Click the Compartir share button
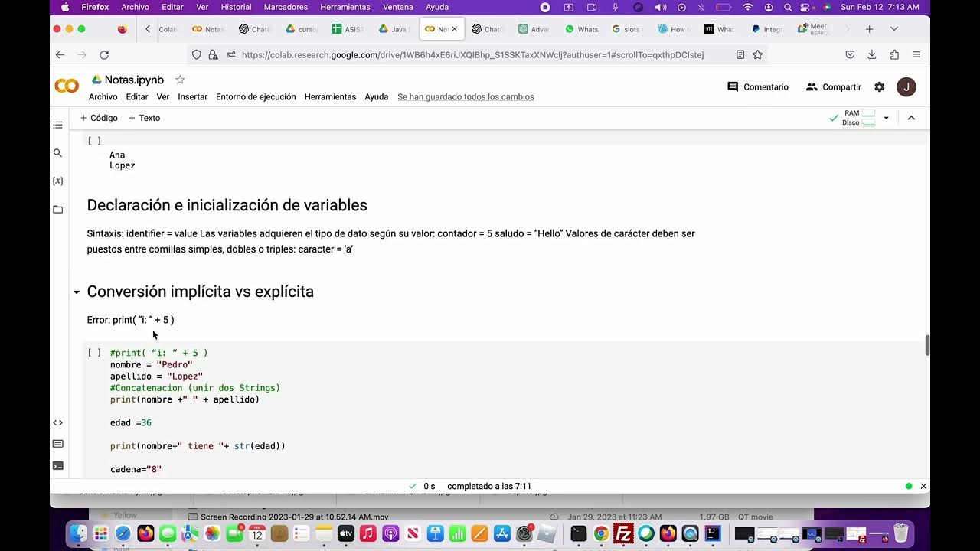Viewport: 980px width, 551px height. tap(834, 87)
